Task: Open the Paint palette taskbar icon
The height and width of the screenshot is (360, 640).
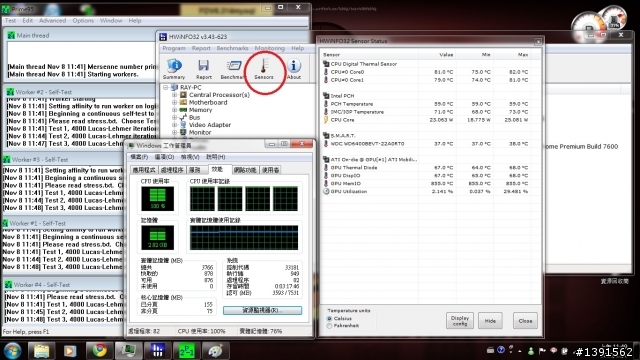Action: (216, 351)
